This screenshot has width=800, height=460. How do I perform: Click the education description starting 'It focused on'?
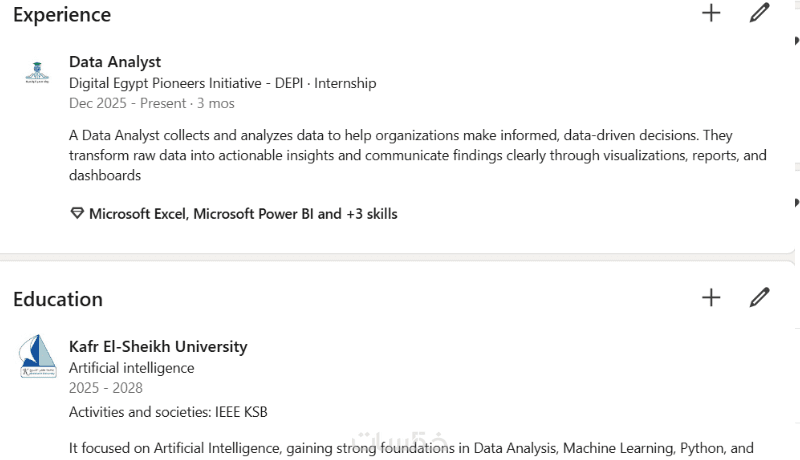(x=410, y=448)
